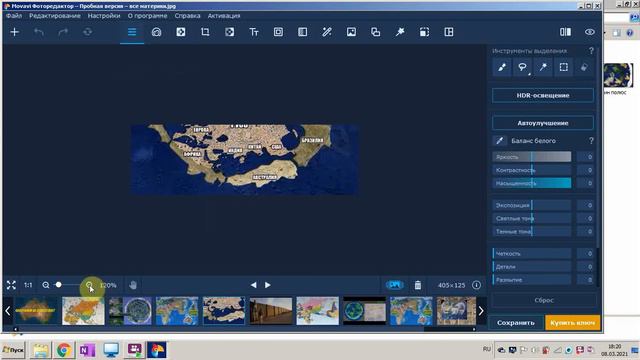Click the overlapping squares icon
The image size is (640, 360).
[376, 32]
